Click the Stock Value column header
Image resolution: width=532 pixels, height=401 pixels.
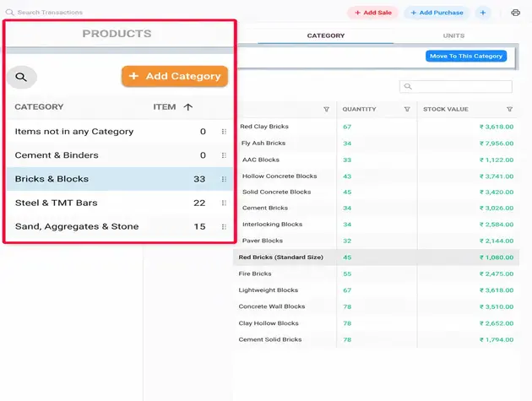[x=446, y=109]
